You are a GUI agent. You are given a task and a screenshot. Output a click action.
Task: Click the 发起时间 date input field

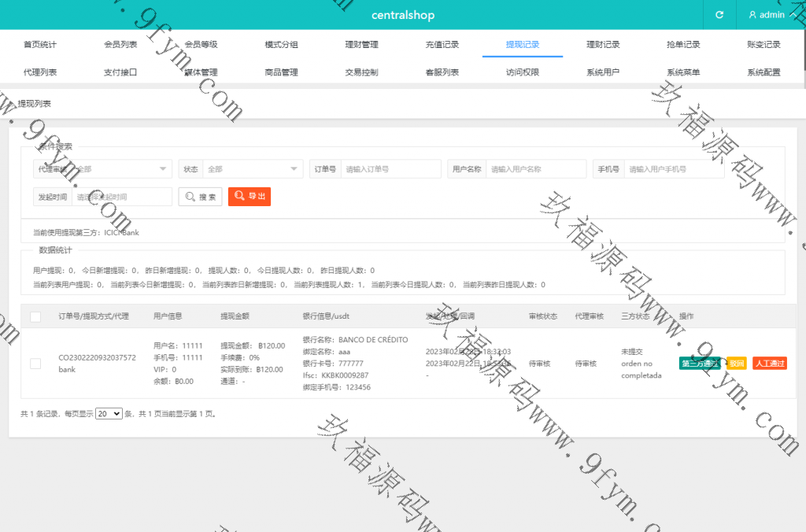coord(121,197)
